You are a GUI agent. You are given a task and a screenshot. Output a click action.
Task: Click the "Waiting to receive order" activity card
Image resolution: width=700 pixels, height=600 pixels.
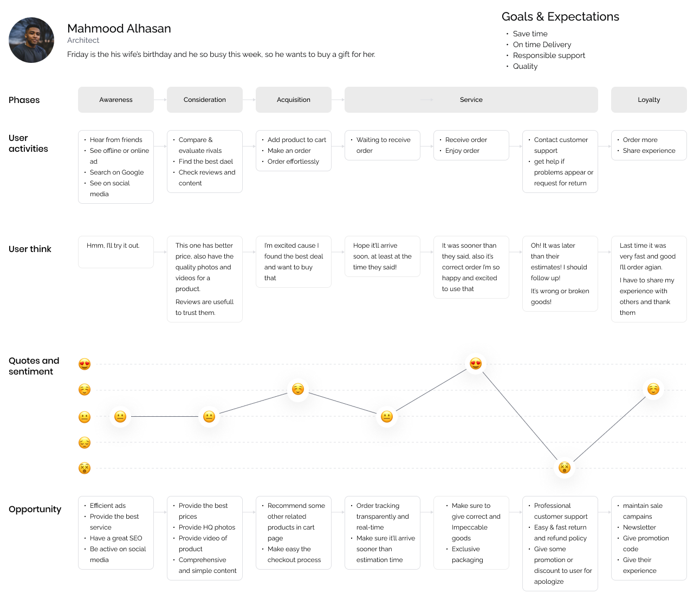point(383,145)
